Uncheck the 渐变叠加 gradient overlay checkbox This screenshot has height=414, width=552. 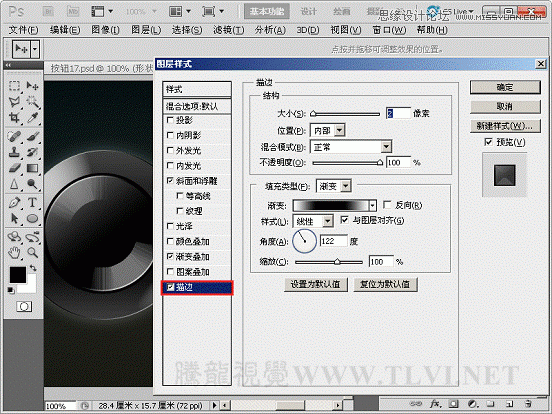point(170,256)
